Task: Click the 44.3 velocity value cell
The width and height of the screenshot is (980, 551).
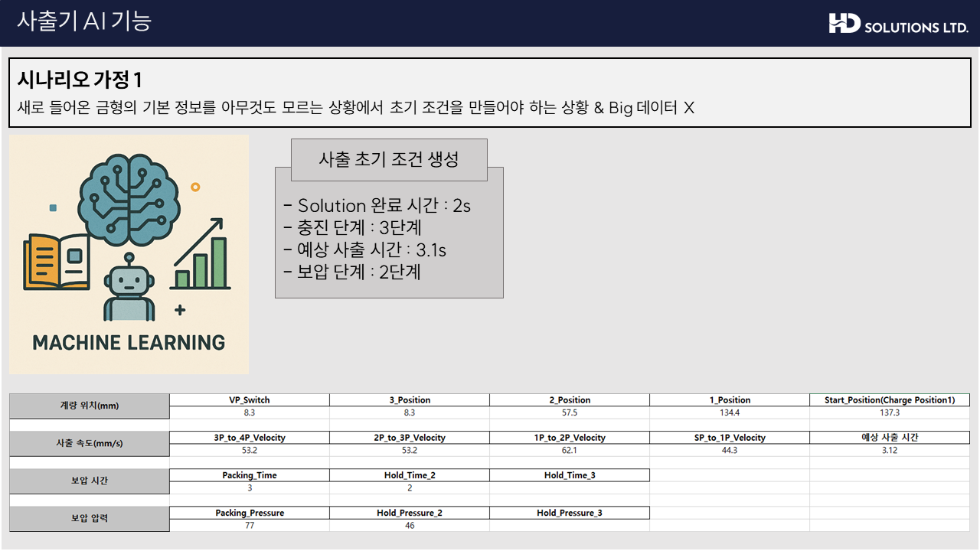Action: point(730,450)
